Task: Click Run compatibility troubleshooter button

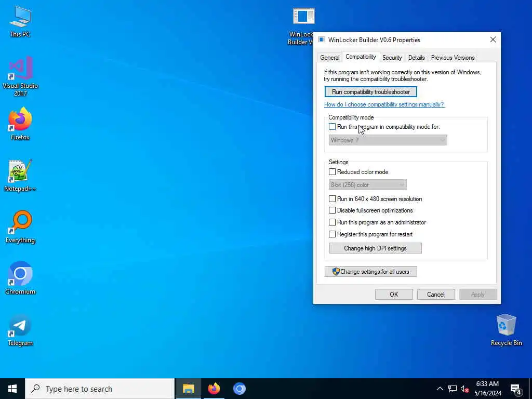Action: [371, 92]
